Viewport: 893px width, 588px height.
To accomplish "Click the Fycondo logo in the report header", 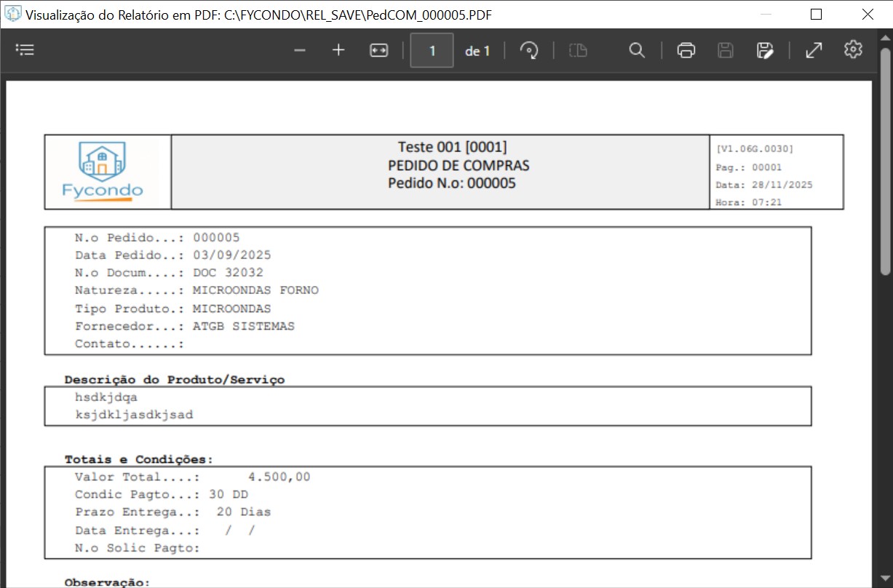I will click(x=103, y=172).
